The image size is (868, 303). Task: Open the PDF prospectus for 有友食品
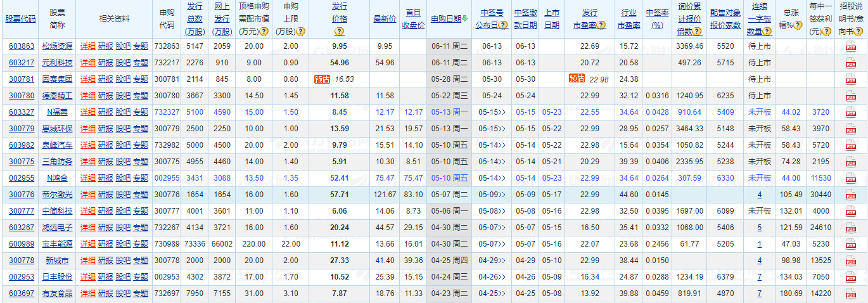tap(850, 293)
